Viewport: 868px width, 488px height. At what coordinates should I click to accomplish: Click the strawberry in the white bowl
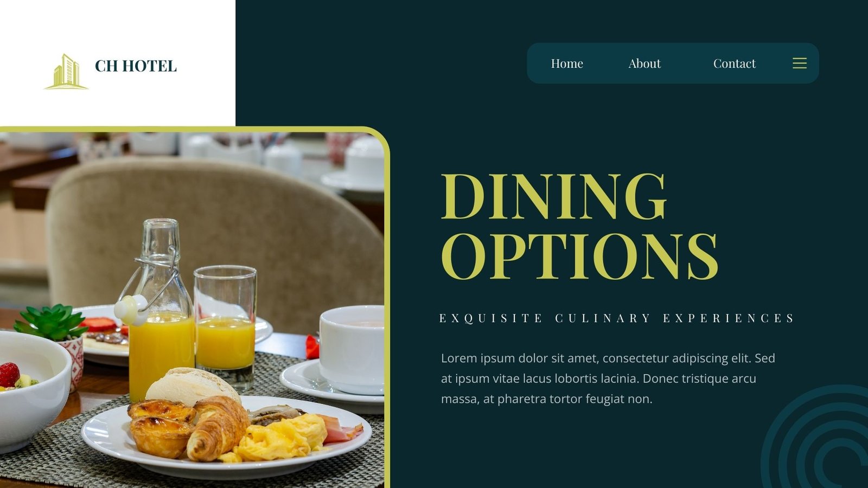coord(9,375)
